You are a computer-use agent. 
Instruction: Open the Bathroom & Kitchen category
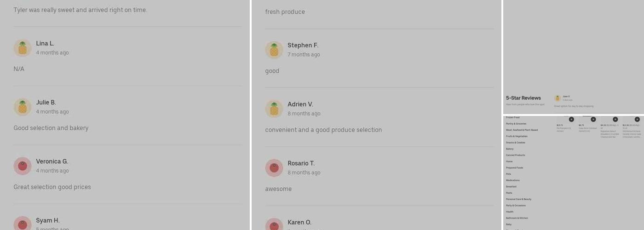pos(517,218)
